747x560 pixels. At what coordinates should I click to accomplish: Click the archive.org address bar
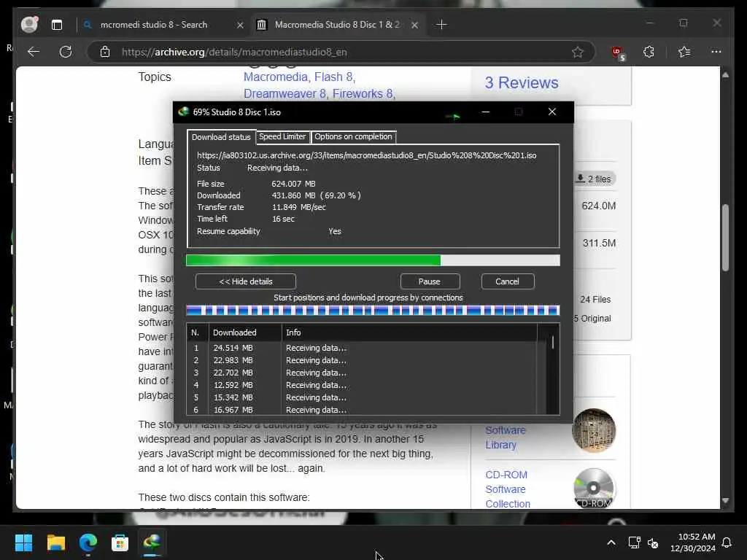click(333, 52)
